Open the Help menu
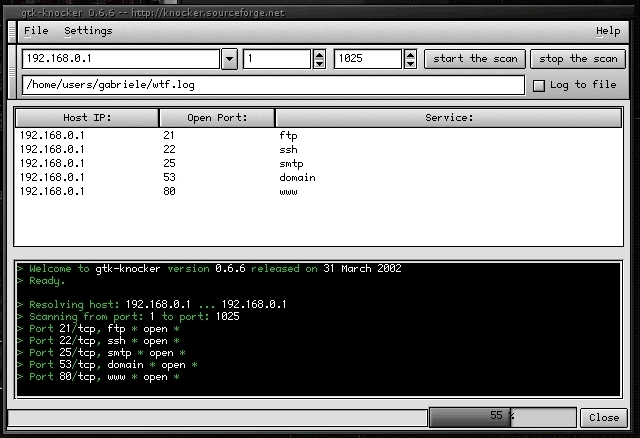640x438 pixels. coord(607,31)
